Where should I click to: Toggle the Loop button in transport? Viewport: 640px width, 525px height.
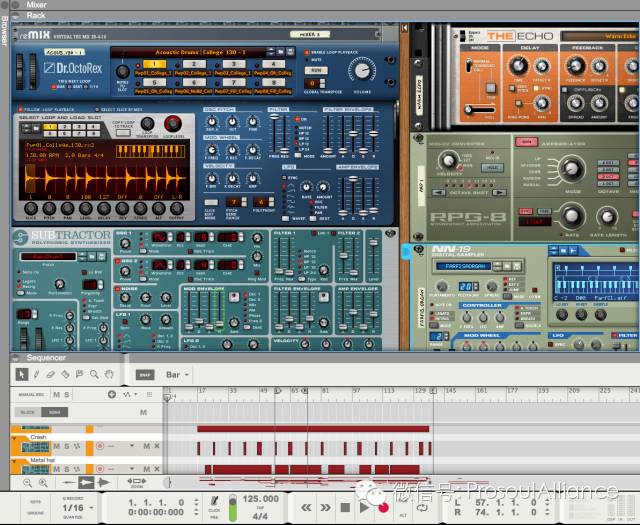(422, 507)
